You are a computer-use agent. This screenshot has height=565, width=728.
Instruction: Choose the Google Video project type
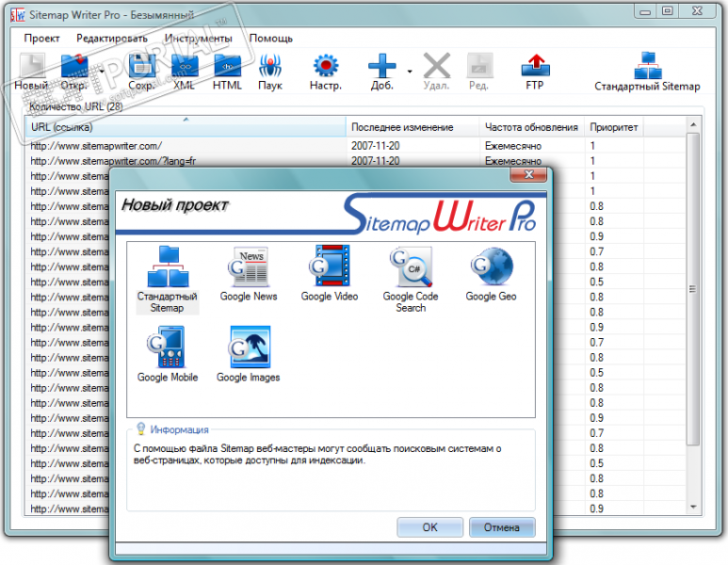click(330, 274)
